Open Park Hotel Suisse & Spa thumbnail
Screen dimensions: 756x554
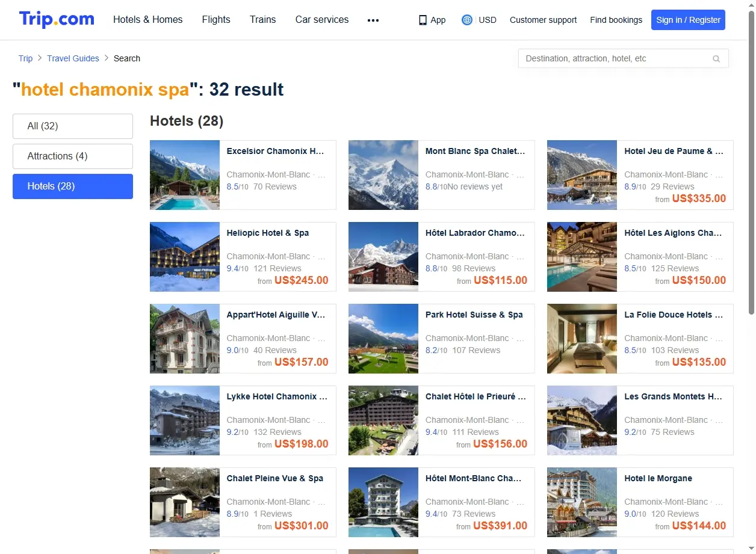(x=383, y=339)
